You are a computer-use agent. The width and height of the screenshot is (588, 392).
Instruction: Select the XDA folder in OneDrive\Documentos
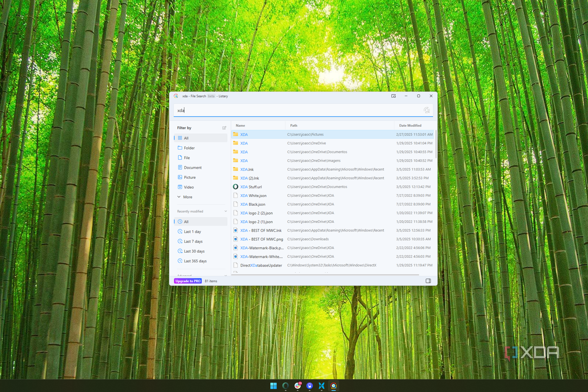(x=333, y=152)
